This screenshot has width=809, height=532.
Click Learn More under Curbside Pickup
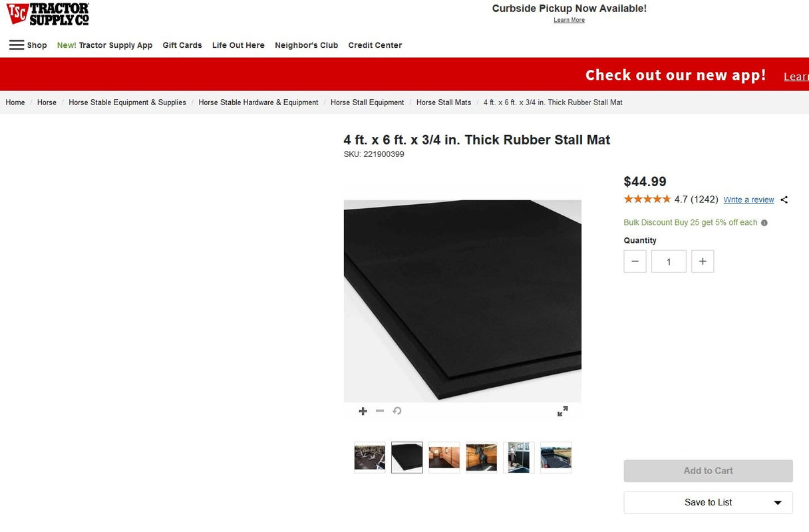click(569, 20)
